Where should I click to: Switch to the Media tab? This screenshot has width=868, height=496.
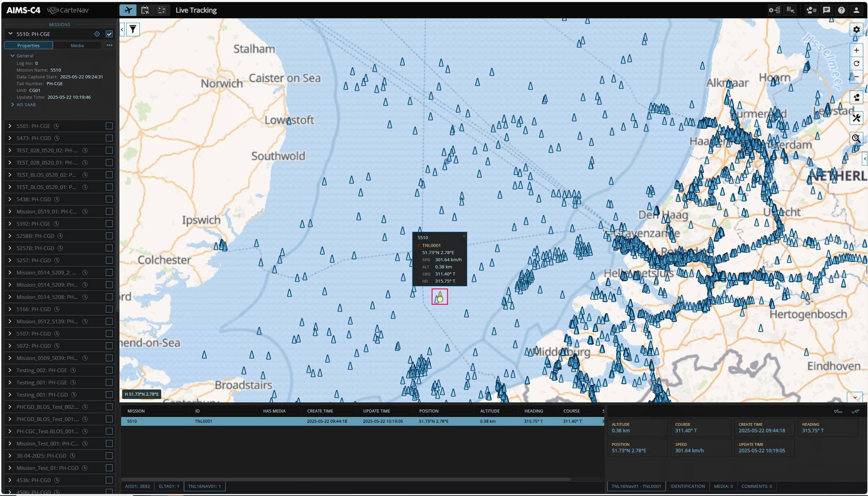point(77,46)
